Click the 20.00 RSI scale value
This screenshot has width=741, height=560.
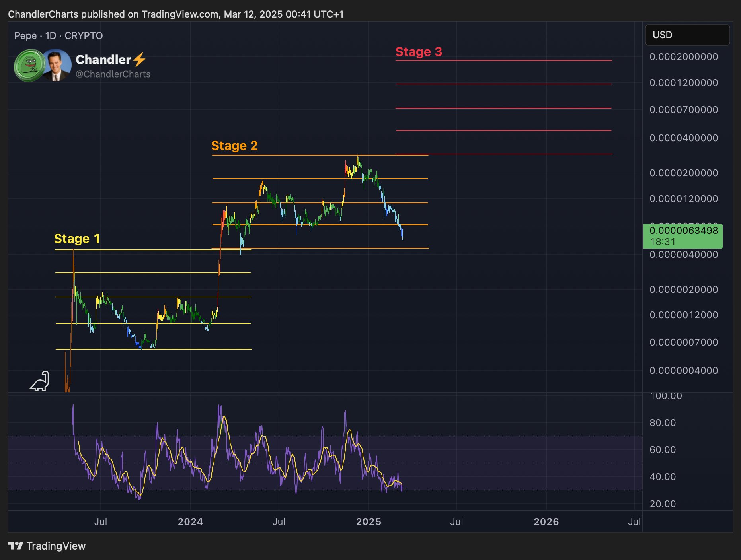[663, 504]
